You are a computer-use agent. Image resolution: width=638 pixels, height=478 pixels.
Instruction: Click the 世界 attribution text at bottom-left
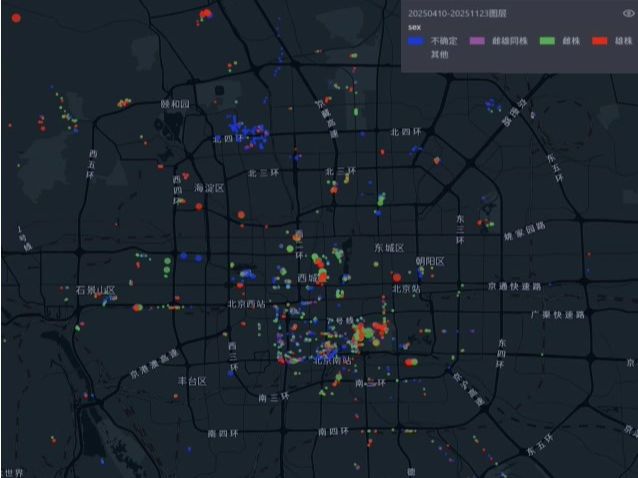click(12, 472)
